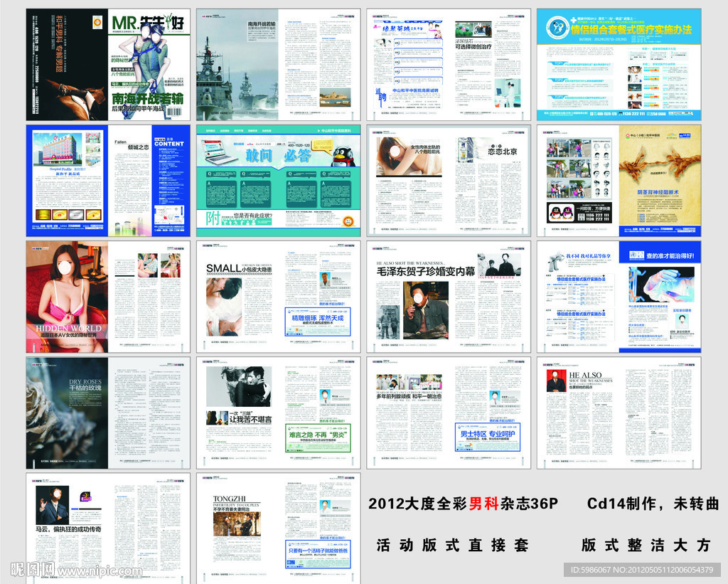The height and width of the screenshot is (584, 728).
Task: Click the 马云，偏执狂的成功传奇 headline
Action: coord(68,529)
